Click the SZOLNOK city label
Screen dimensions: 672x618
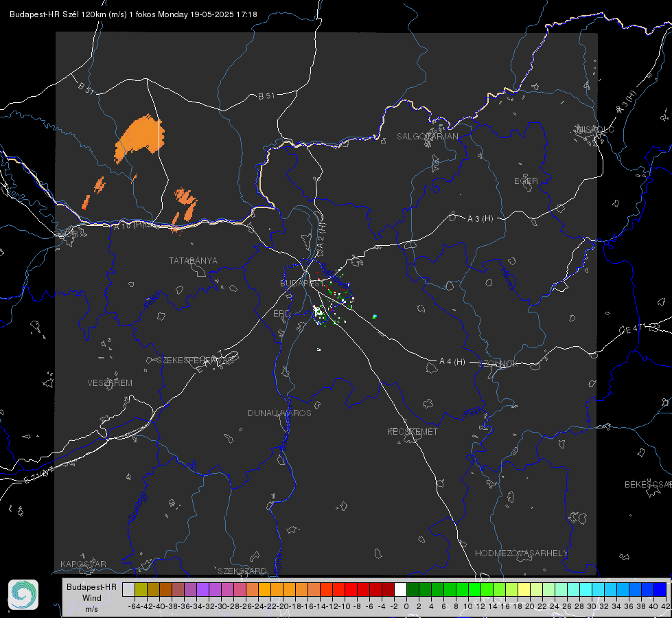tap(498, 364)
